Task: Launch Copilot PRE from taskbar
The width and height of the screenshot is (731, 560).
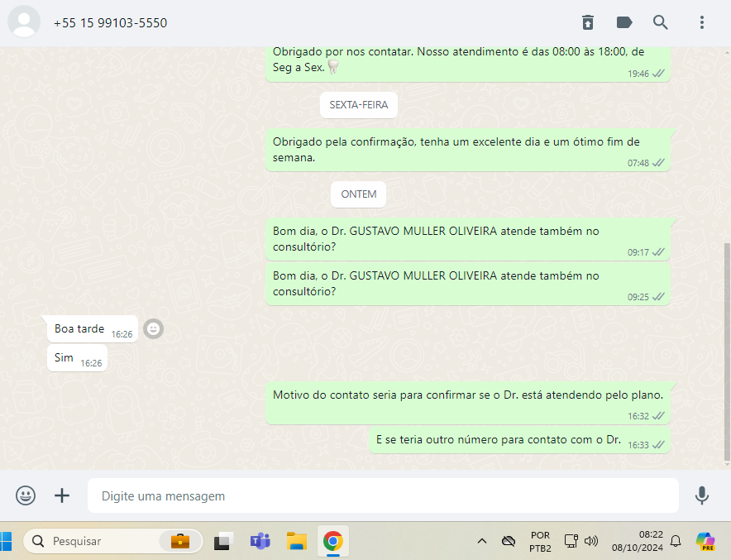Action: tap(705, 541)
